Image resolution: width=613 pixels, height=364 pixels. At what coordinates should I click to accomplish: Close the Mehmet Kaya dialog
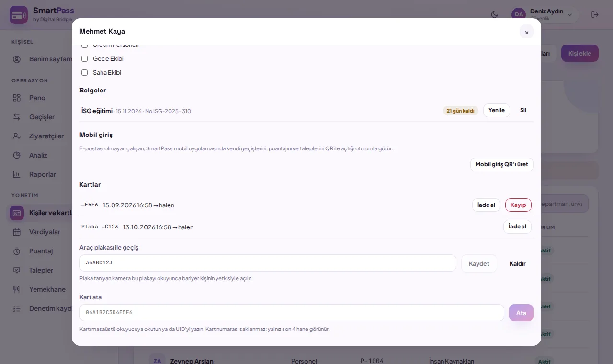coord(526,32)
